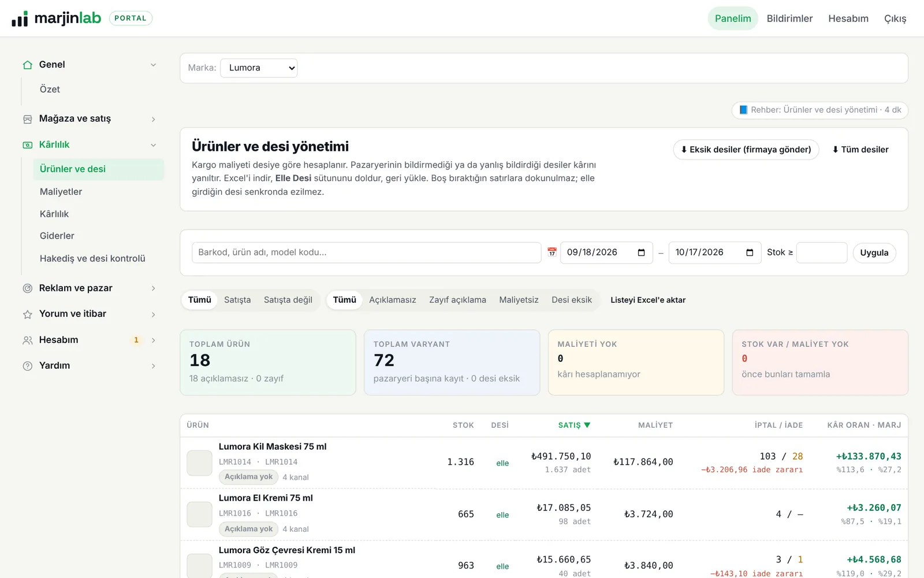Viewport: 924px width, 578px height.
Task: Click the calendar emoji icon before start date
Action: click(552, 252)
